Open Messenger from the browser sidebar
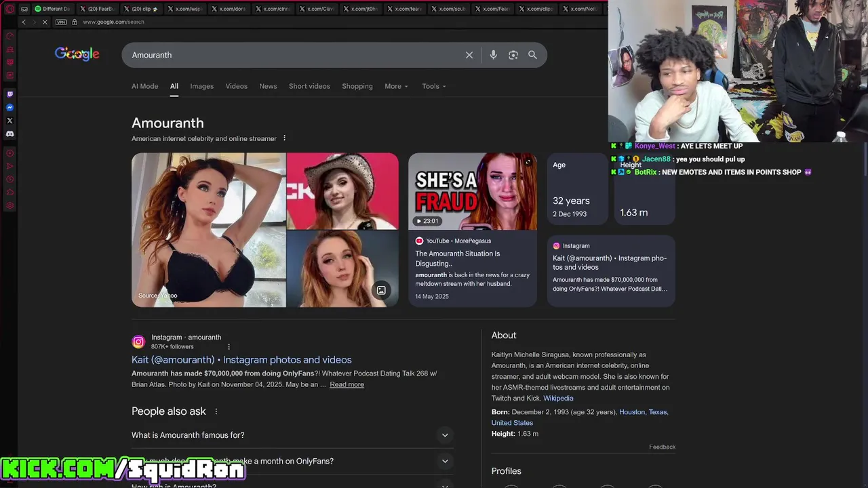Viewport: 868px width, 488px height. [9, 108]
